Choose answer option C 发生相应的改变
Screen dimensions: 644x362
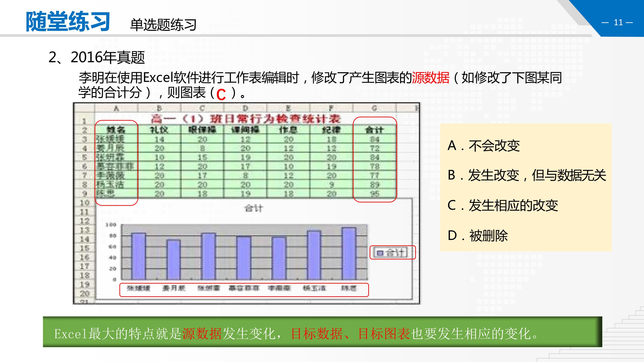tap(502, 205)
